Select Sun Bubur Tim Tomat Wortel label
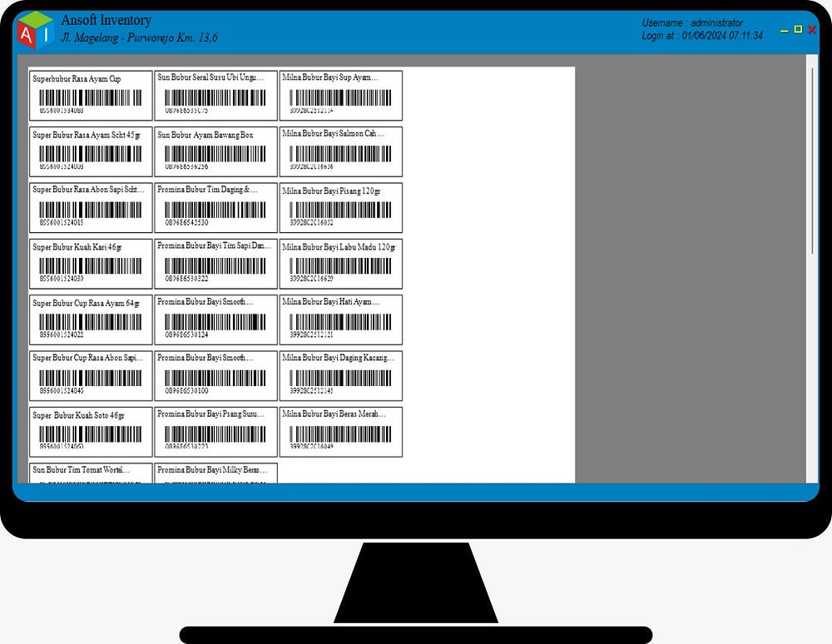The width and height of the screenshot is (832, 644). tap(91, 473)
